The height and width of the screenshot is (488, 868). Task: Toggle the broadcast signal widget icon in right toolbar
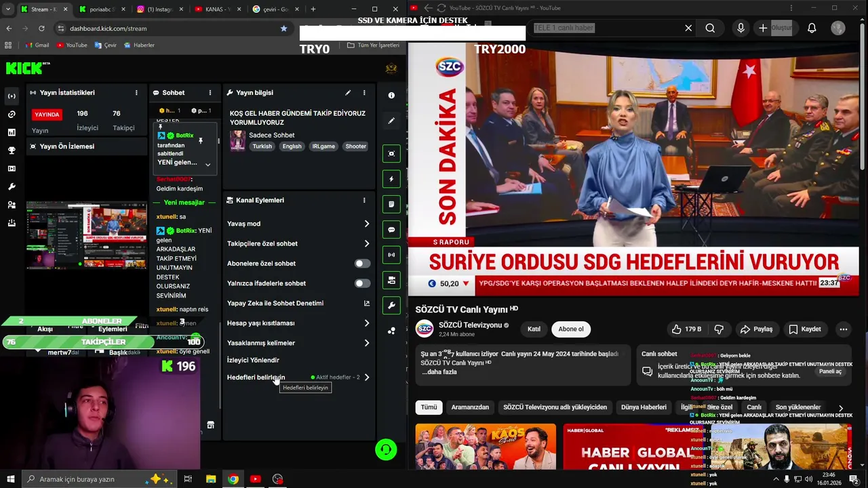coord(391,255)
